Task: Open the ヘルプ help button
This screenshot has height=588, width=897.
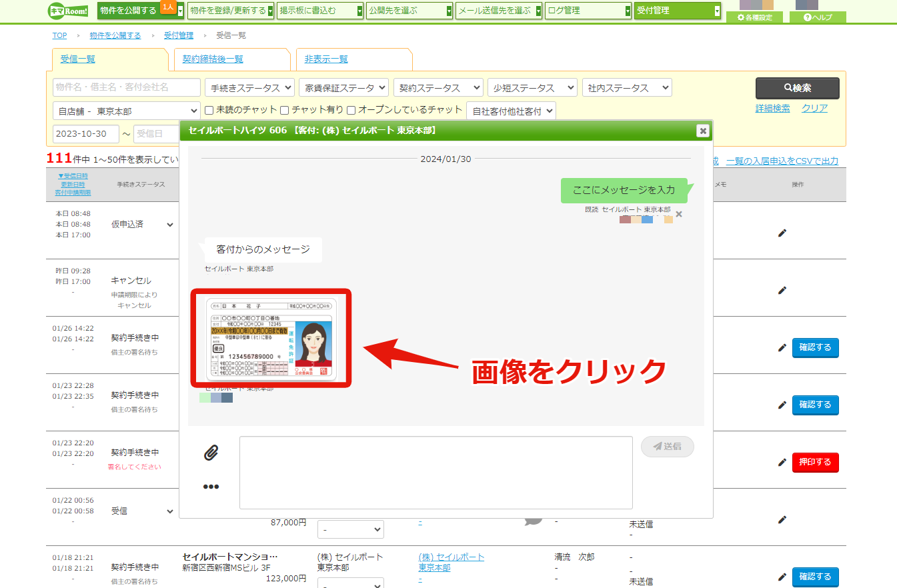Action: pyautogui.click(x=818, y=17)
